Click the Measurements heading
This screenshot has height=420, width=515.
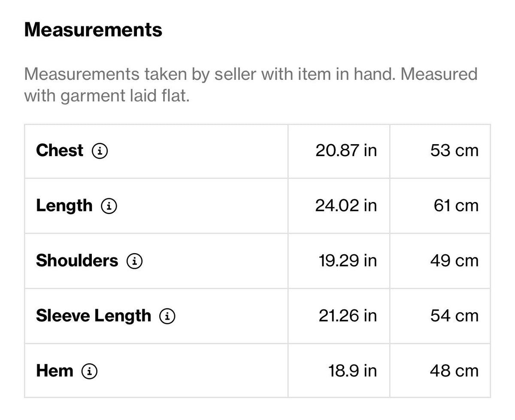93,30
